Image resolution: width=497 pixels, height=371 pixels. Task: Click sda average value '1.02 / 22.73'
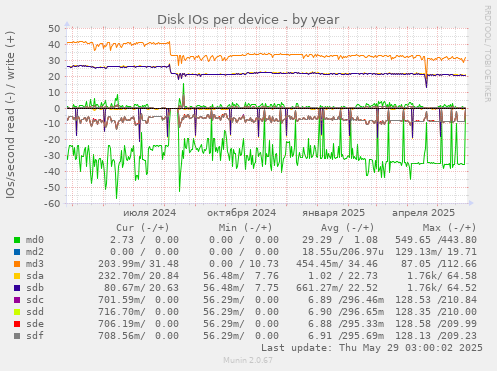(343, 276)
